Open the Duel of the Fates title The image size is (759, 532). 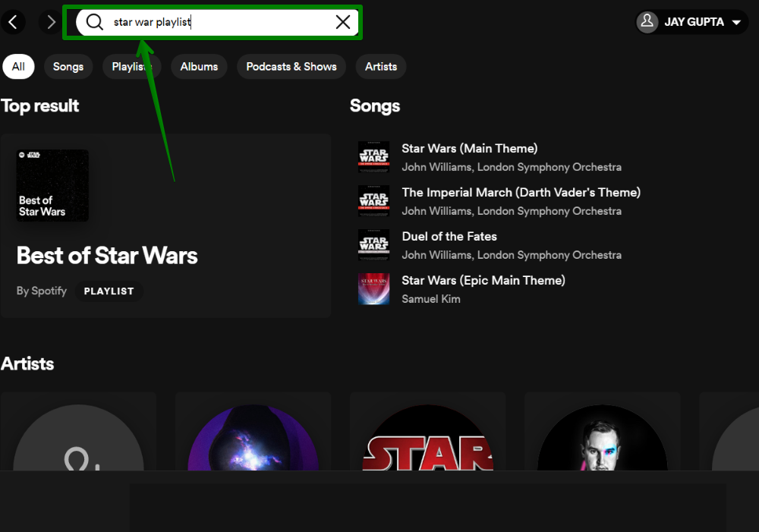[x=449, y=236]
